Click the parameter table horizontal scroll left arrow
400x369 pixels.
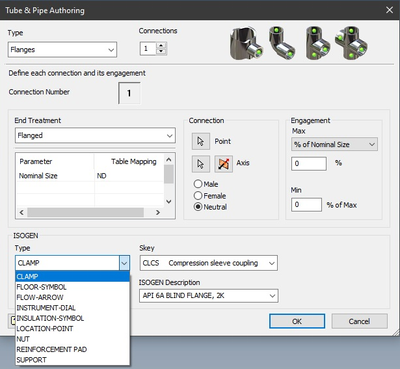22,212
